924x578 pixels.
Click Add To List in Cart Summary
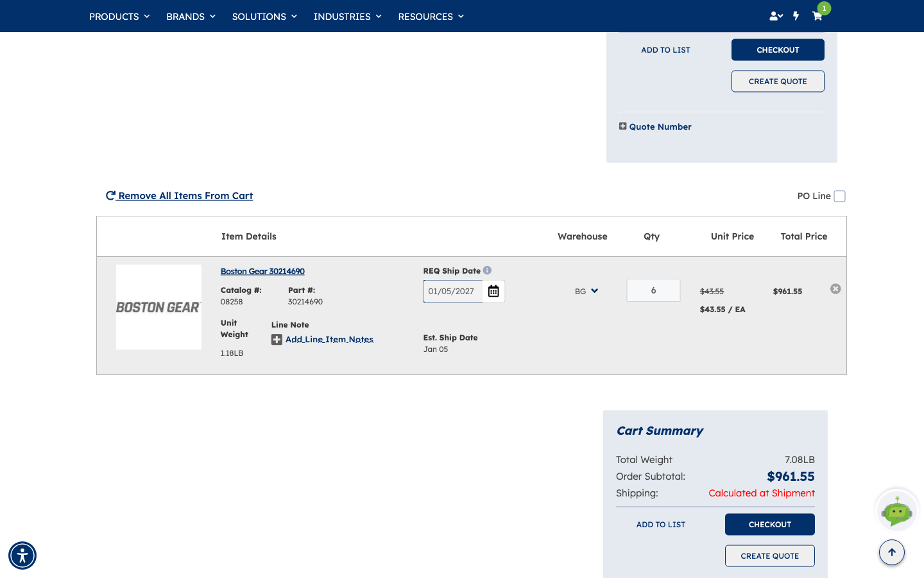pos(661,525)
